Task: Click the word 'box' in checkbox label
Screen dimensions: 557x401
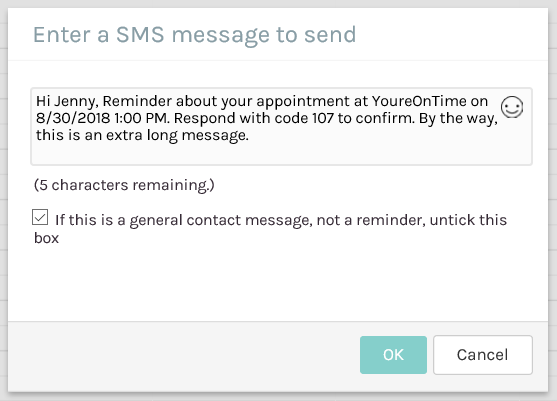Action: pyautogui.click(x=46, y=238)
